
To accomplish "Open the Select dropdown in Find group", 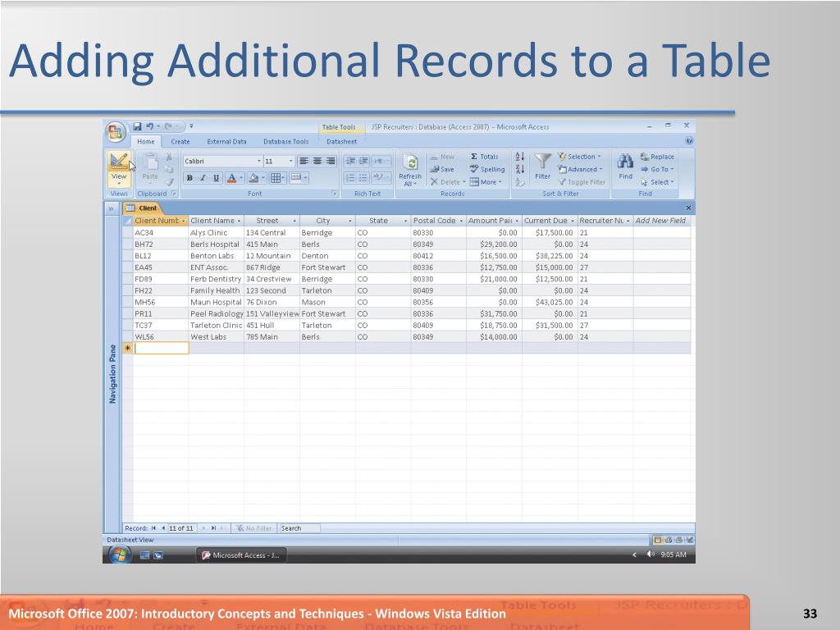I will click(x=657, y=182).
